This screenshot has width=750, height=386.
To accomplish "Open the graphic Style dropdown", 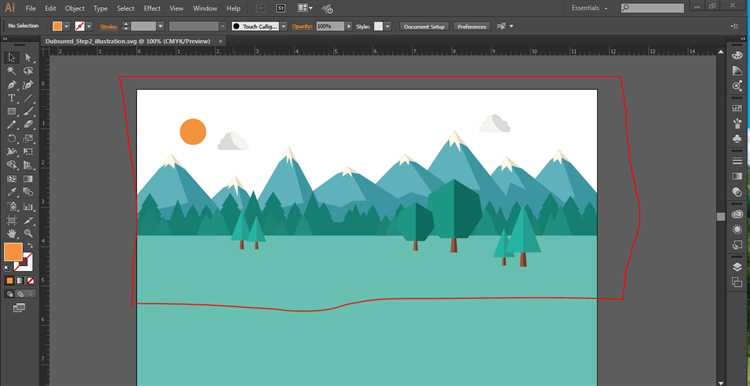I will [x=387, y=26].
